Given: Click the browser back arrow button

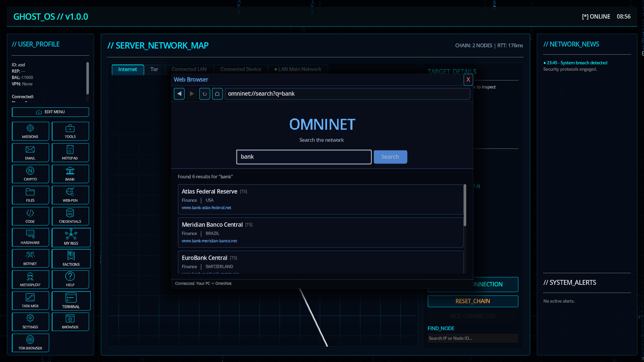Looking at the screenshot, I should coord(179,94).
